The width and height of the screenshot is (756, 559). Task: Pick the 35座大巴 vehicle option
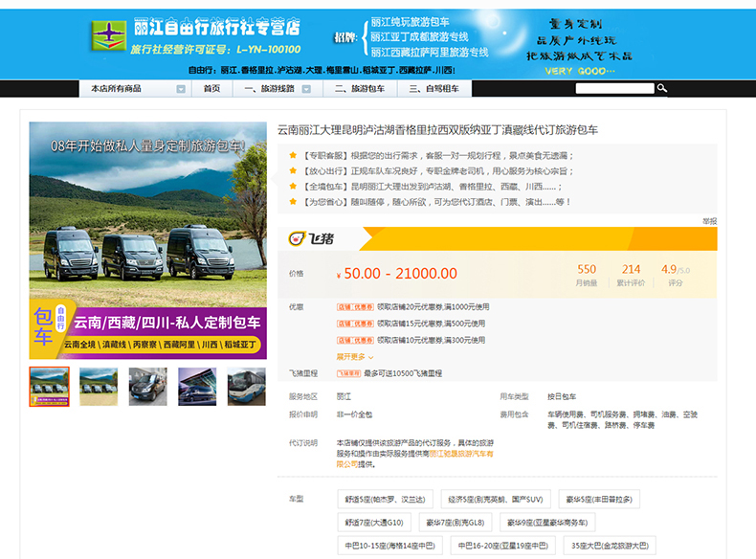click(x=608, y=546)
